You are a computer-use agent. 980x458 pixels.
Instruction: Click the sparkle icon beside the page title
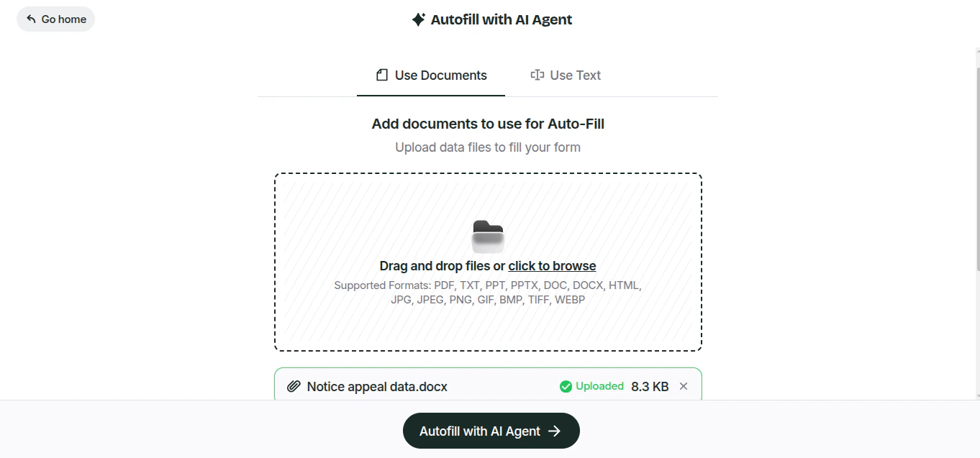418,19
